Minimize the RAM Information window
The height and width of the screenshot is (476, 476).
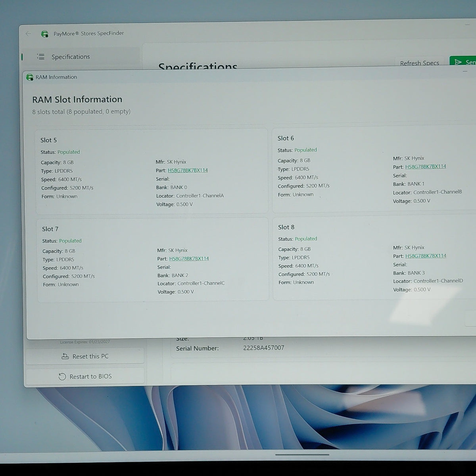coord(465,72)
